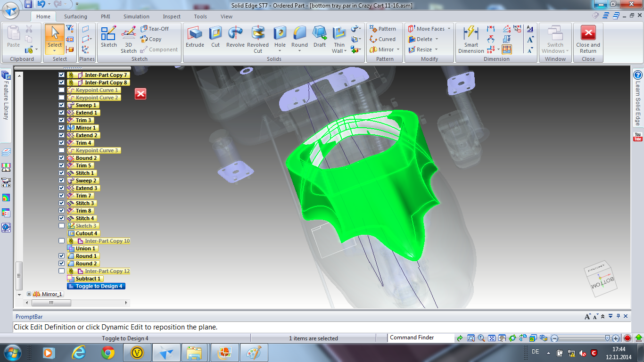Switch to the PMI tab
The width and height of the screenshot is (644, 362).
pyautogui.click(x=105, y=16)
